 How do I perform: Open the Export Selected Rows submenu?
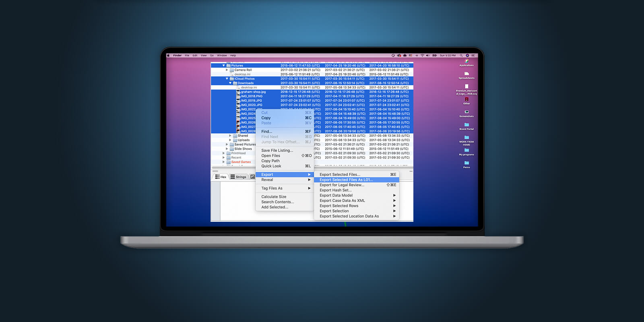point(357,206)
